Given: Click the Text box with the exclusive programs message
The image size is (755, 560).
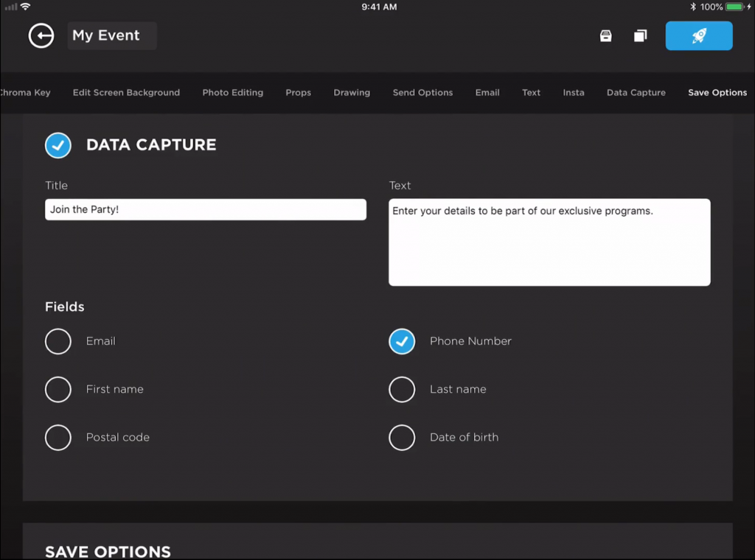Looking at the screenshot, I should click(x=549, y=242).
